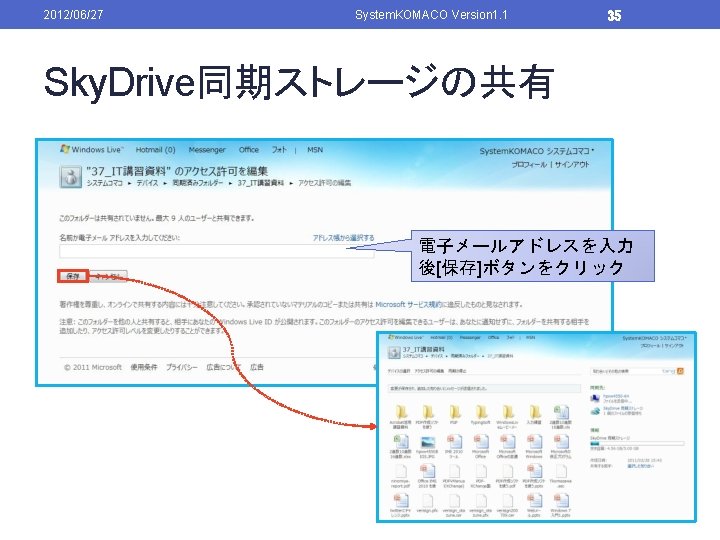The width and height of the screenshot is (720, 540).
Task: Click アドレス帳から選択する link
Action: coord(343,238)
